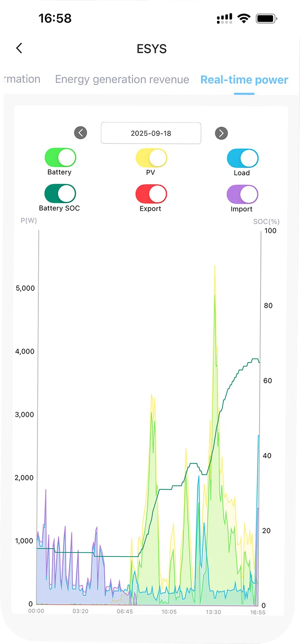Toggle the green Battery series switch

pyautogui.click(x=60, y=158)
